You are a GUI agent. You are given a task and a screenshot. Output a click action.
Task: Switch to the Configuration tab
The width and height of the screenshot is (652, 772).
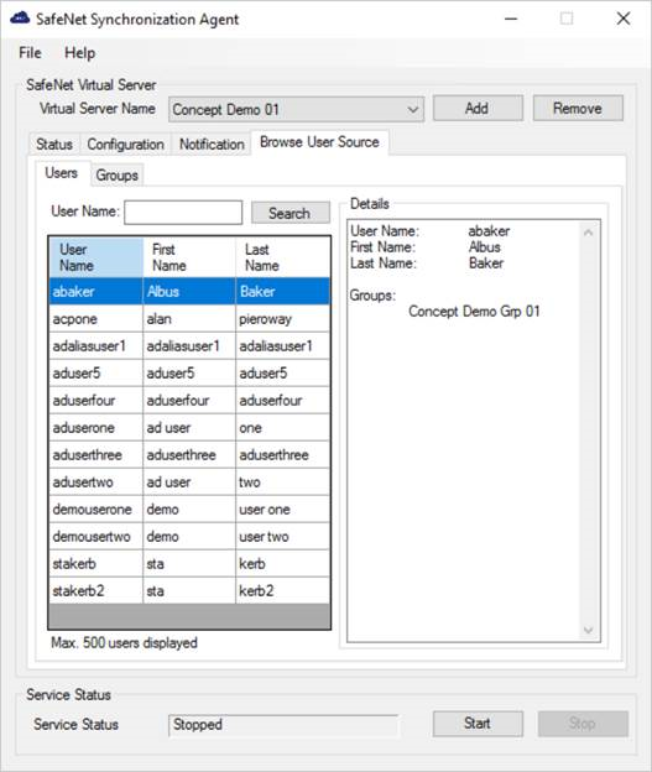125,144
